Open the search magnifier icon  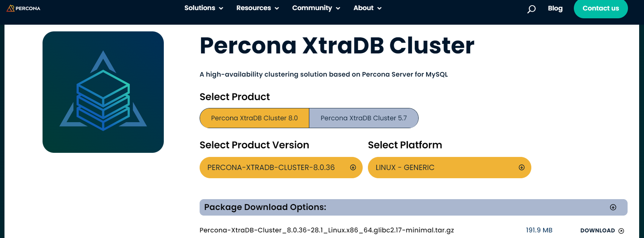click(531, 9)
